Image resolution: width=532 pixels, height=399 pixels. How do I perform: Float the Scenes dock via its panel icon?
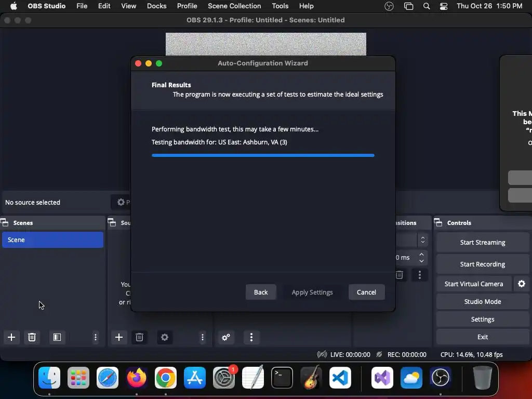click(x=4, y=222)
